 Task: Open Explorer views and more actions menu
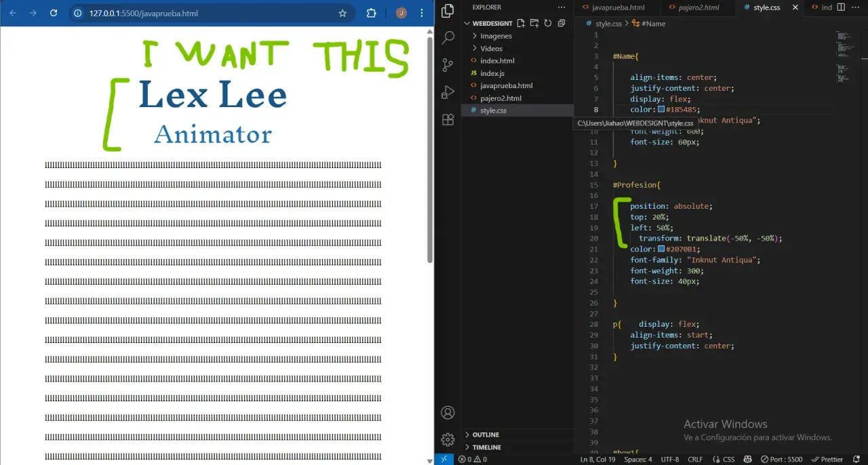[x=561, y=7]
